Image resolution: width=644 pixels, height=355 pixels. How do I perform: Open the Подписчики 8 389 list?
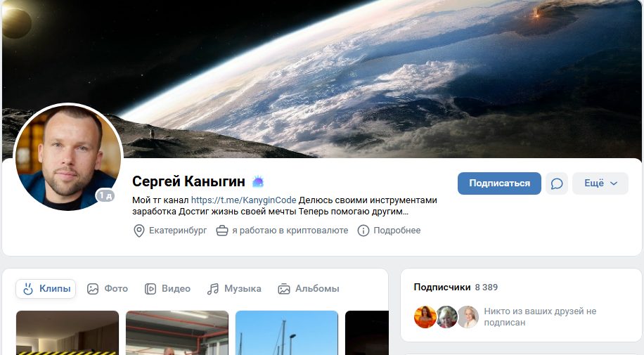tap(456, 288)
